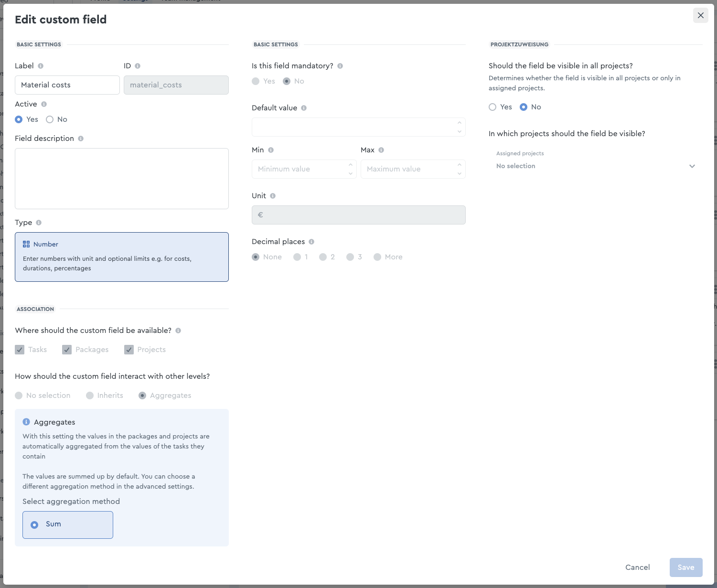Click the Label input with Material costs
The width and height of the screenshot is (717, 588).
click(x=67, y=85)
